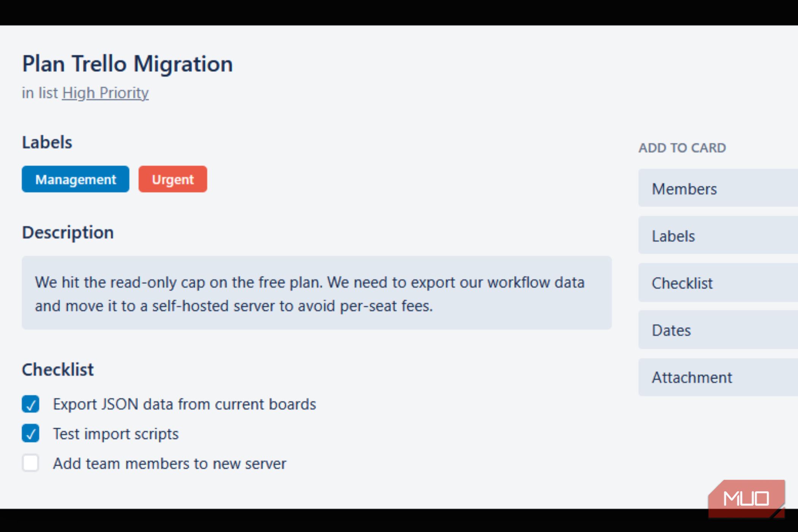Check 'Add team members to new server'

pos(30,463)
